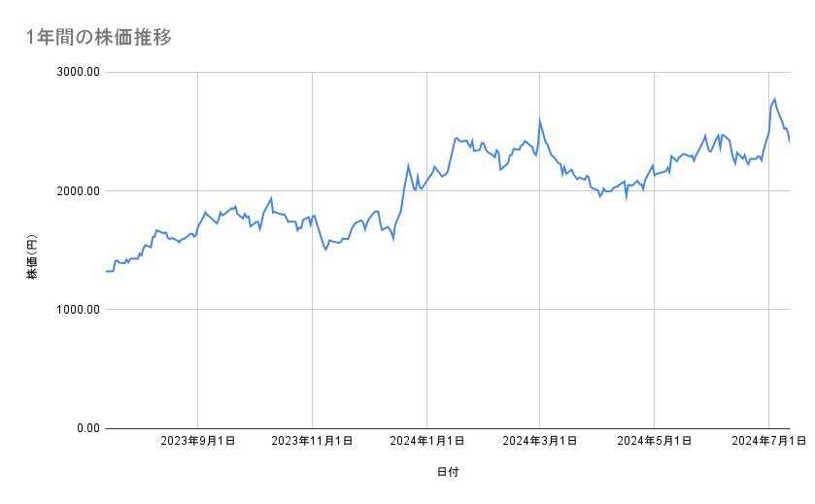Click the line's sharp peak at March 2024
815x504 pixels.
click(539, 120)
